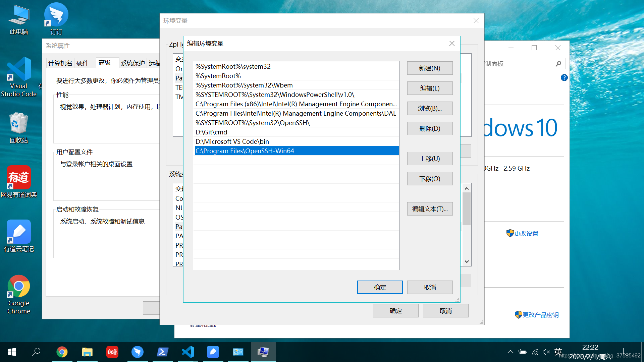The image size is (644, 362).
Task: Open the 系统保护 tab
Action: pyautogui.click(x=132, y=63)
